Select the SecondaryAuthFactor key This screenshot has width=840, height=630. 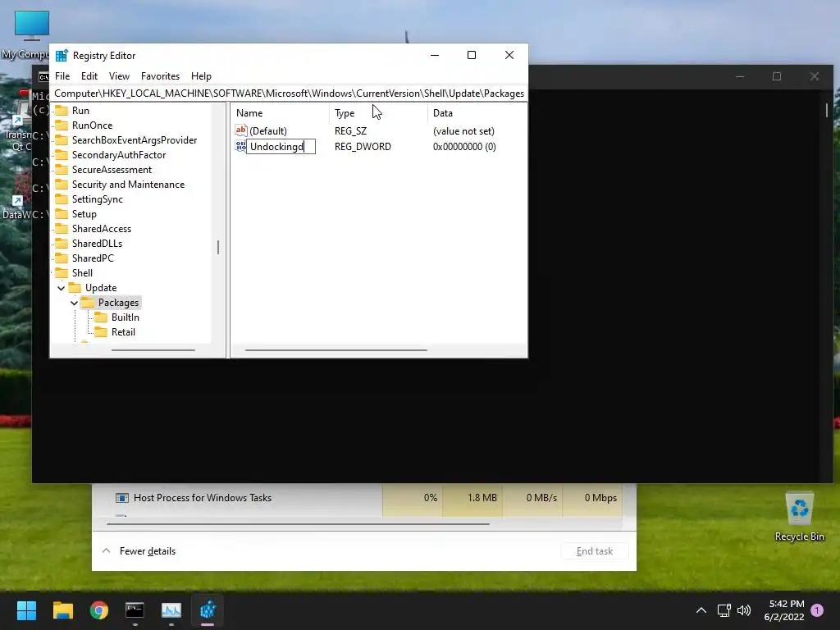[119, 155]
